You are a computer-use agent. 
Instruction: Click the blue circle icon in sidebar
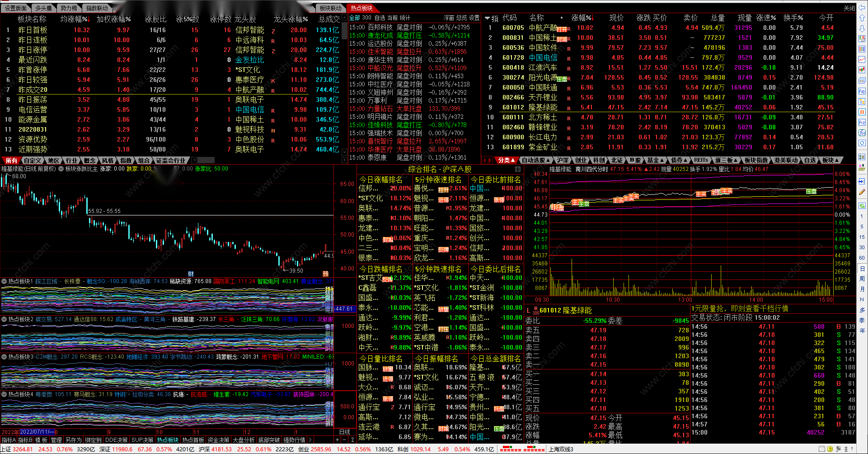coord(862,143)
